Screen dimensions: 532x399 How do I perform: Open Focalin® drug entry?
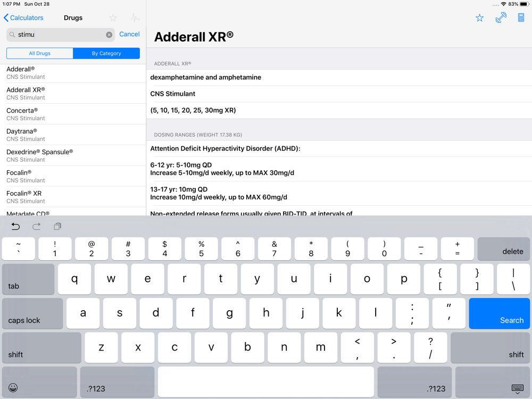pos(73,176)
